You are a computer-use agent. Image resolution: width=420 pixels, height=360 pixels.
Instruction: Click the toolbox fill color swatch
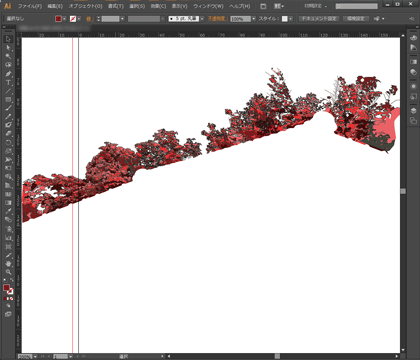6,288
